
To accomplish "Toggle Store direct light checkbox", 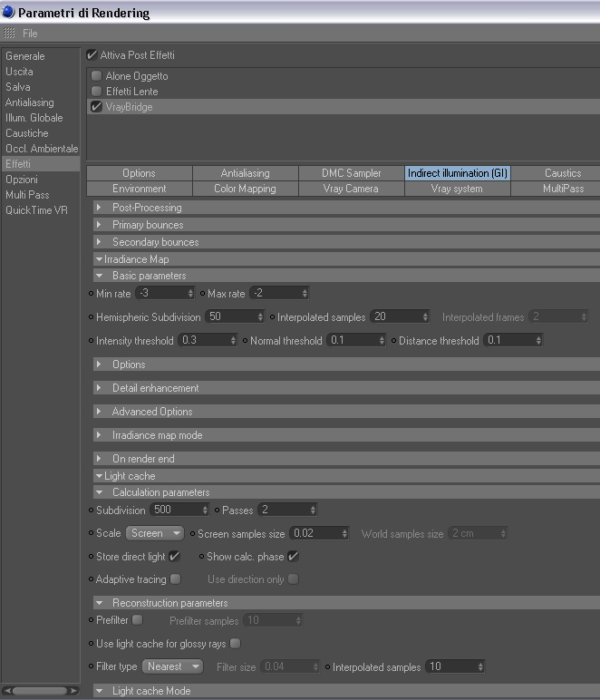I will (x=174, y=556).
